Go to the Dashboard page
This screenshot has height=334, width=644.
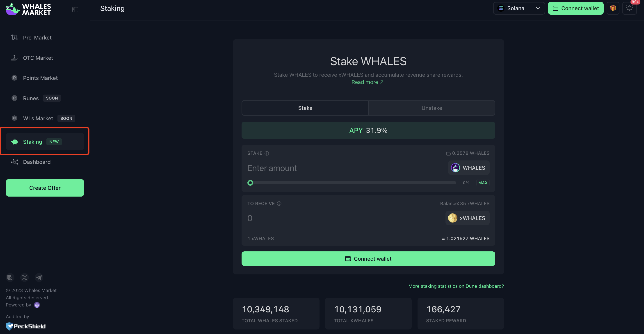[37, 162]
